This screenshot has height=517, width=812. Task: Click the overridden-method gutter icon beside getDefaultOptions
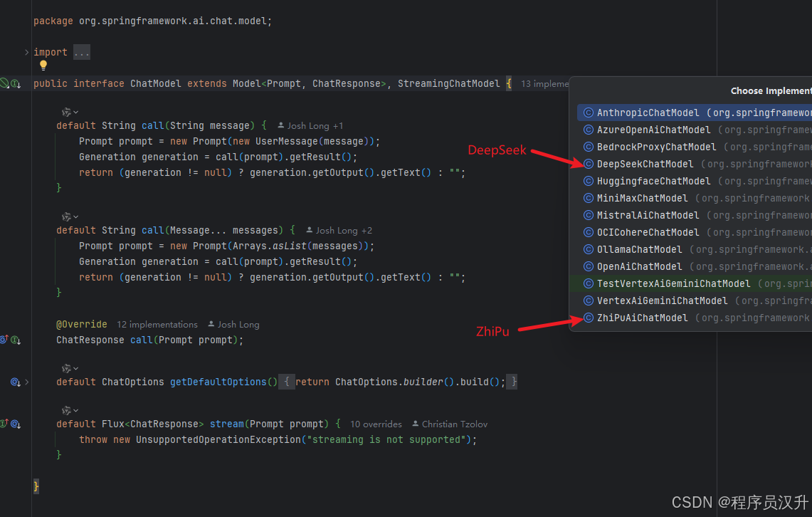tap(16, 382)
